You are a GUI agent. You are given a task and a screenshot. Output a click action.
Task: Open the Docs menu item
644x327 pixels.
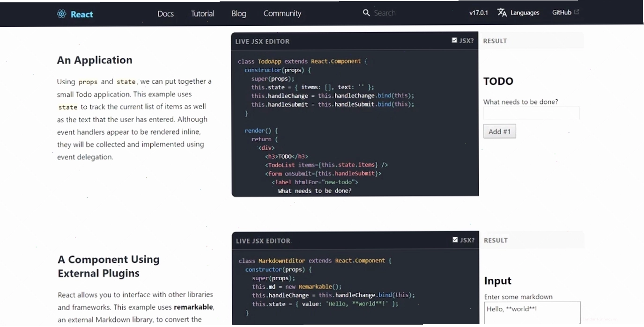point(165,14)
